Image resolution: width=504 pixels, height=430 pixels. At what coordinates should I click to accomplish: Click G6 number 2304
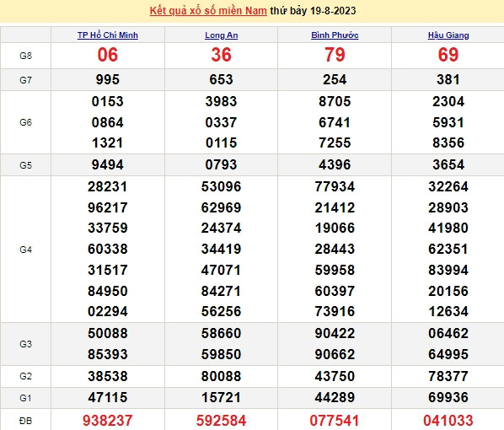(448, 101)
